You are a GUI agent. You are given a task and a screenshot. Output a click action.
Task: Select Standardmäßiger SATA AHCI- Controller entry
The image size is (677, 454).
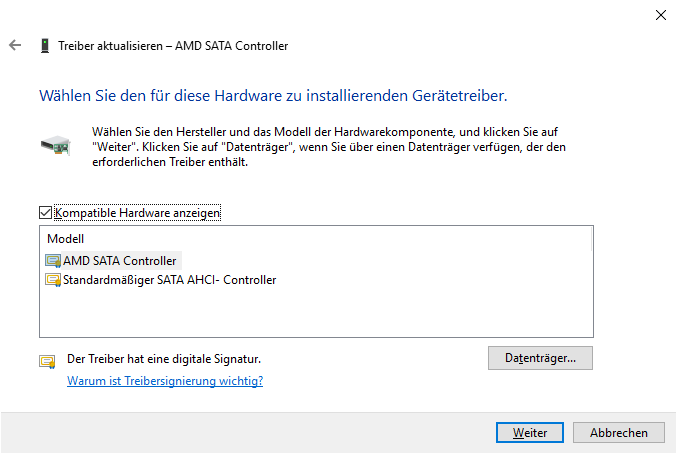coord(169,280)
